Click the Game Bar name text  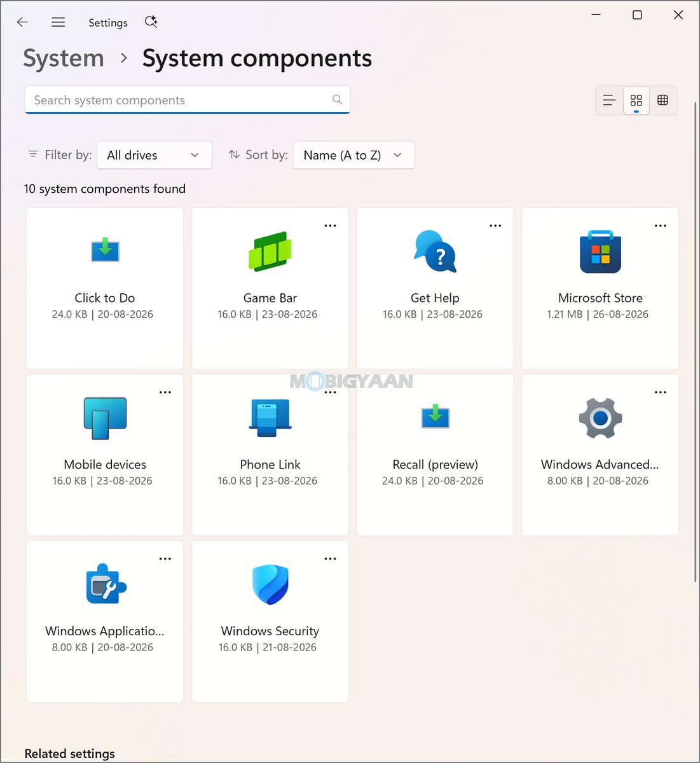click(270, 298)
